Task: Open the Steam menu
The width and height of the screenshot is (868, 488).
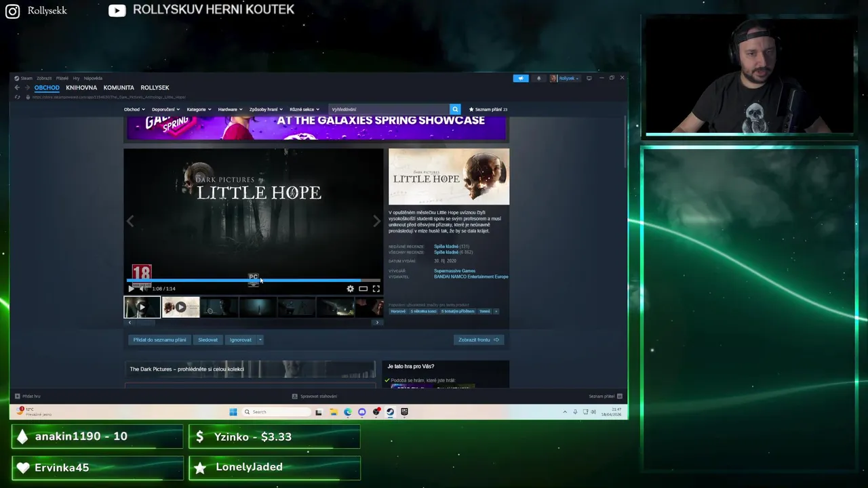Action: [24, 78]
